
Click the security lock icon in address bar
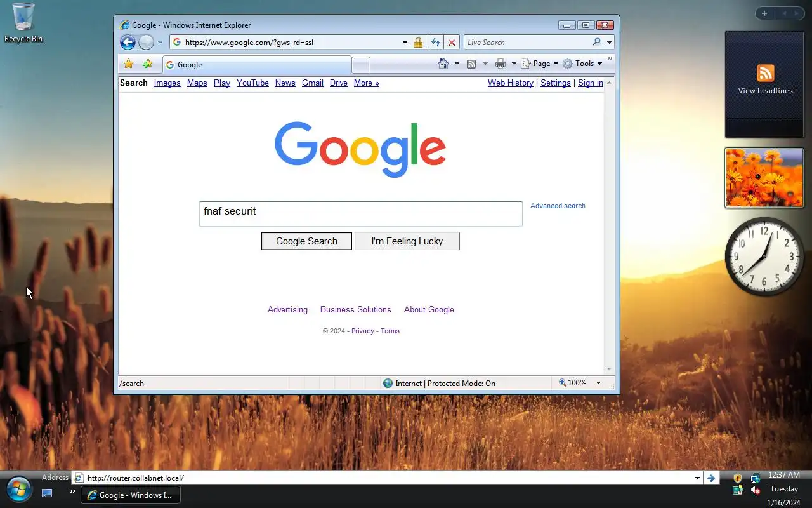tap(418, 43)
